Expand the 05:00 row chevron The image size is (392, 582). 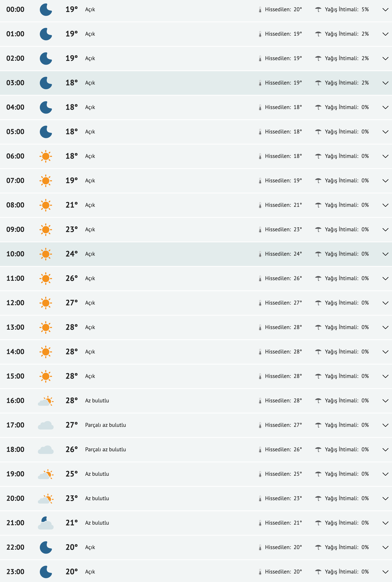coord(385,132)
